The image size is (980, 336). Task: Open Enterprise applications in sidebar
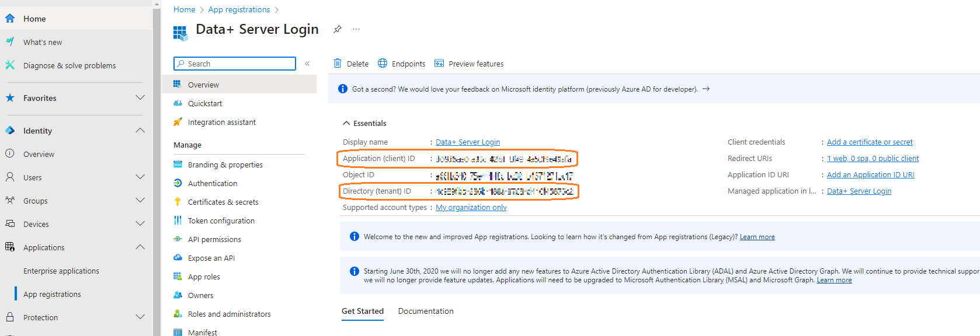point(61,271)
